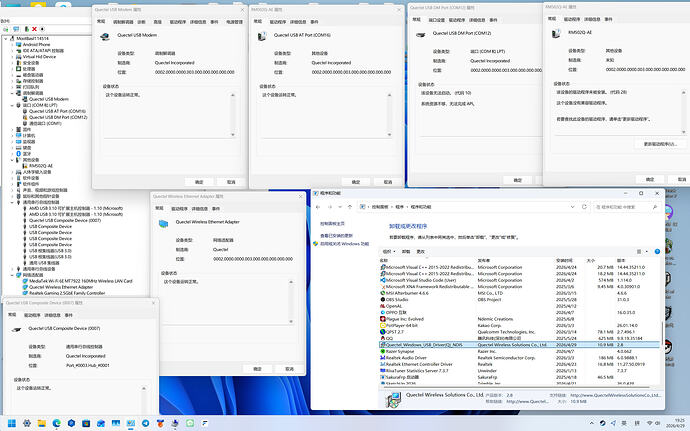Click MediaTek Wi-Fi 6E MT7922 adapter icon
This screenshot has height=431, width=690.
tap(25, 281)
